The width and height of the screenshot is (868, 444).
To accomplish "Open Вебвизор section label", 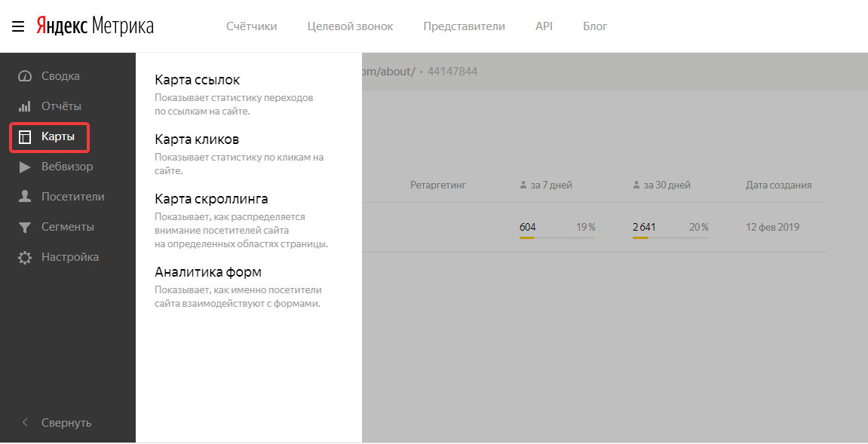I will [67, 167].
